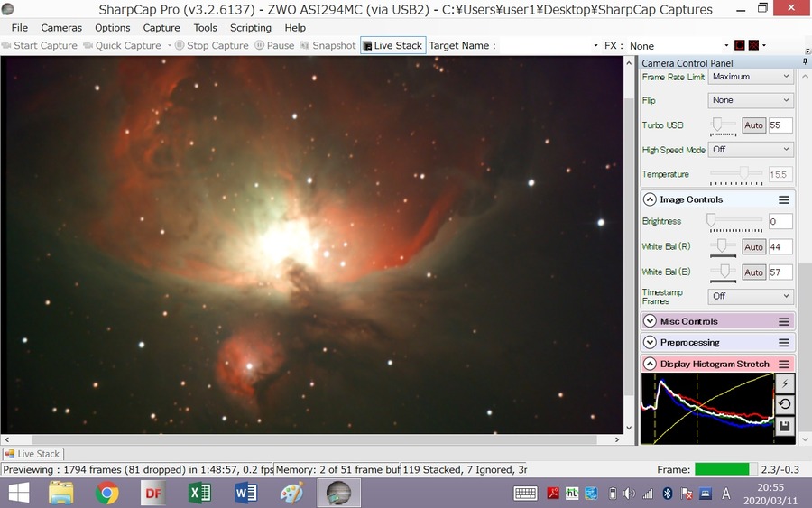
Task: Click the image horizontal scrollbar
Action: click(312, 439)
